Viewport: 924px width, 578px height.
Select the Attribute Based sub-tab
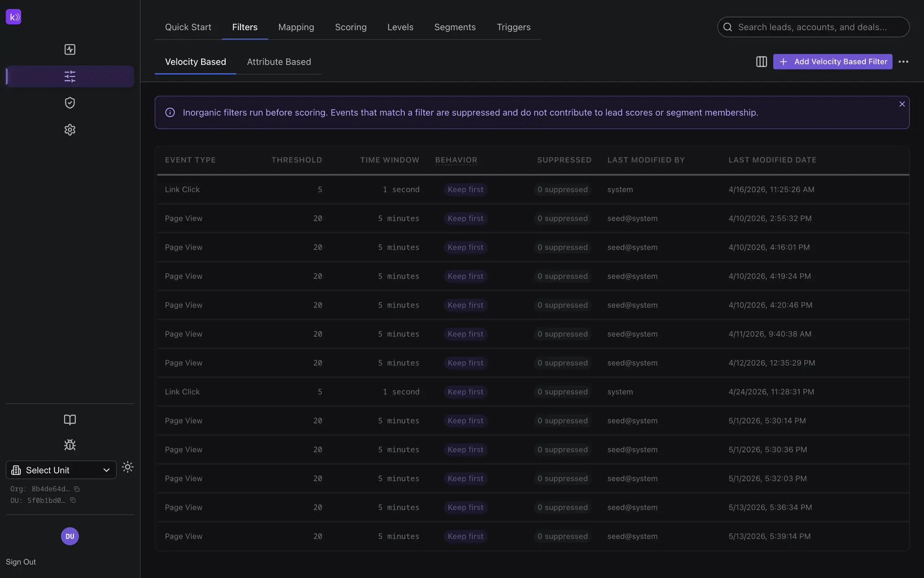coord(279,62)
